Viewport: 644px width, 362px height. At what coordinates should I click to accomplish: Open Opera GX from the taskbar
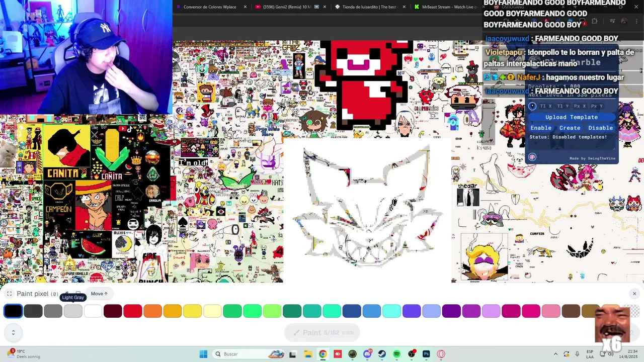[441, 354]
